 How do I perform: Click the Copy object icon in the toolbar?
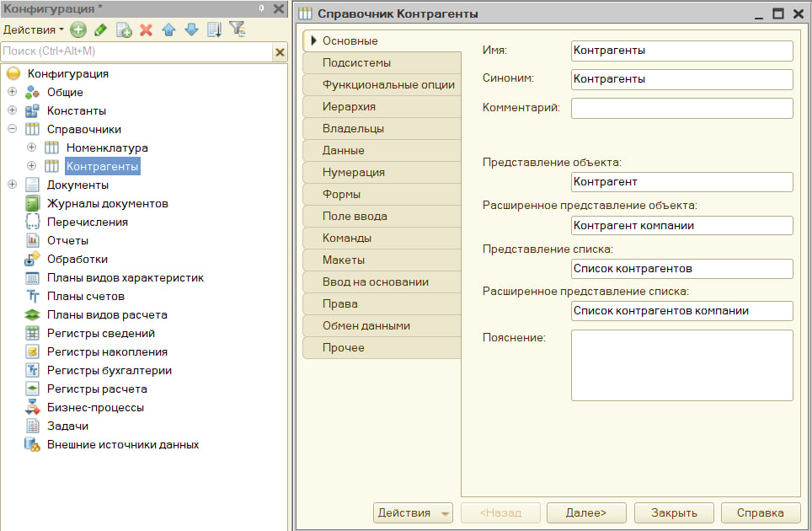tap(124, 30)
